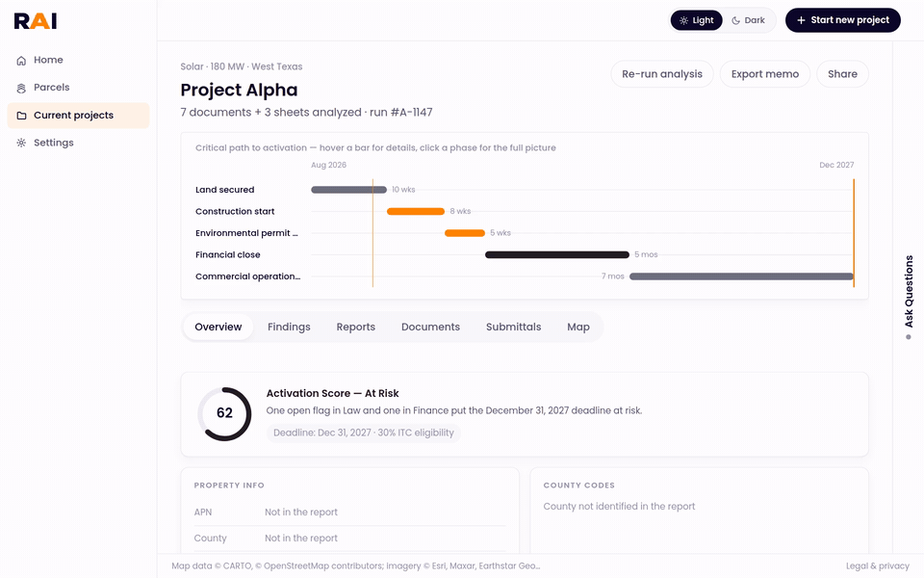
Task: Switch to the Findings tab
Action: (289, 328)
